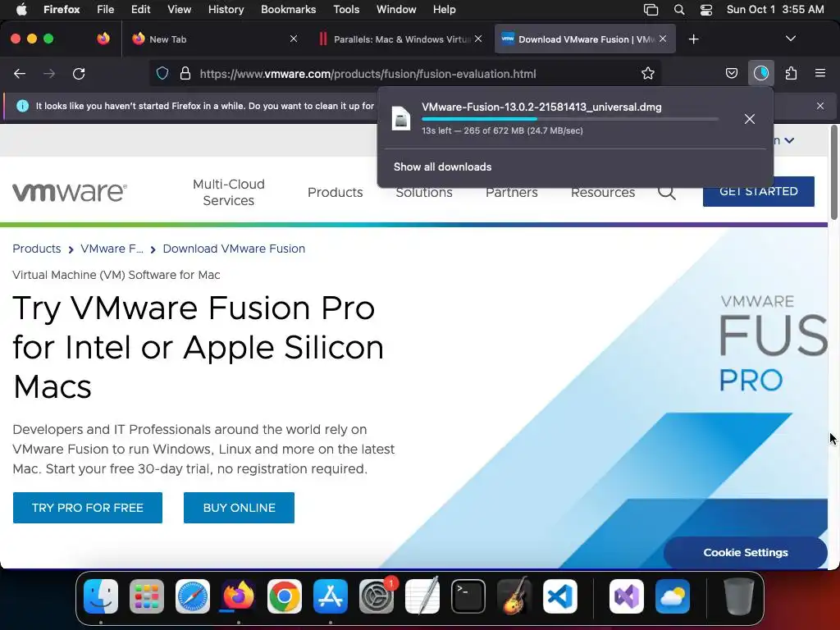Viewport: 840px width, 630px height.
Task: Open the Extensions puzzle icon
Action: (x=791, y=73)
